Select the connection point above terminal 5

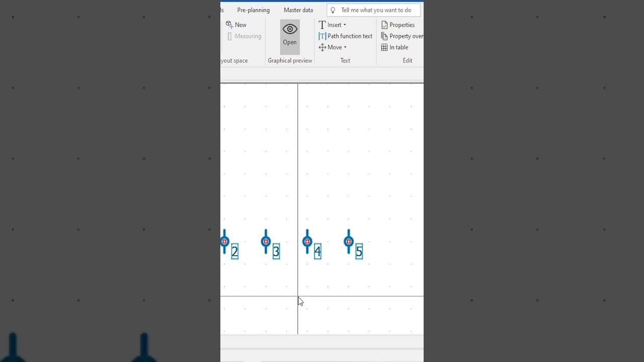(348, 242)
